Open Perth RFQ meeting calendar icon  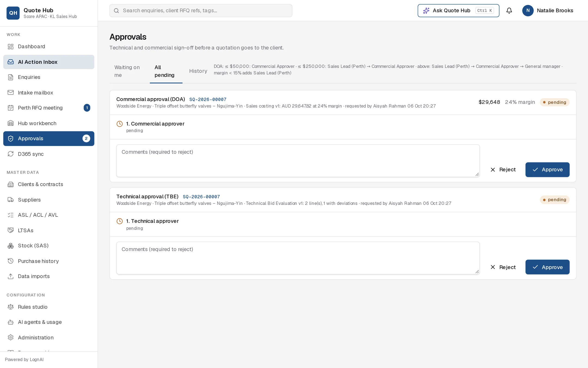[11, 108]
